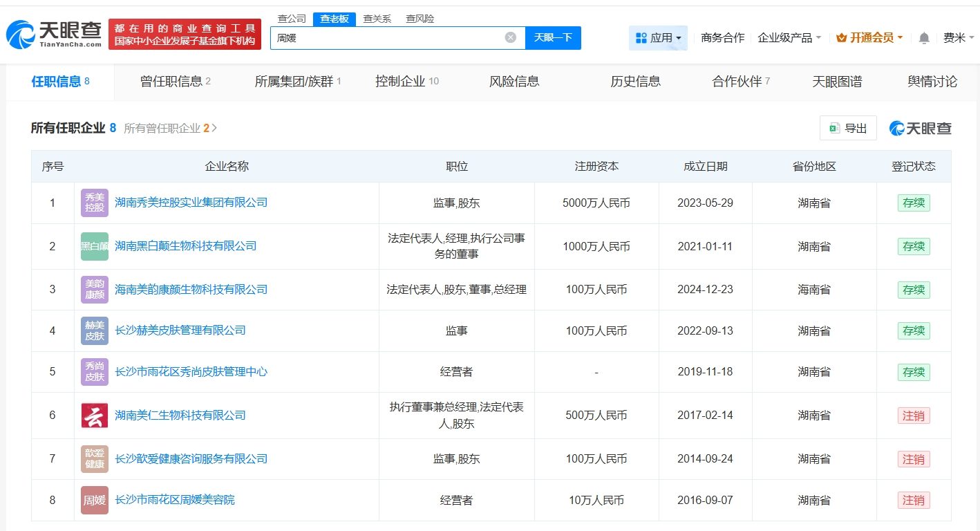The width and height of the screenshot is (980, 531).
Task: Click into the search input field
Action: pyautogui.click(x=387, y=38)
